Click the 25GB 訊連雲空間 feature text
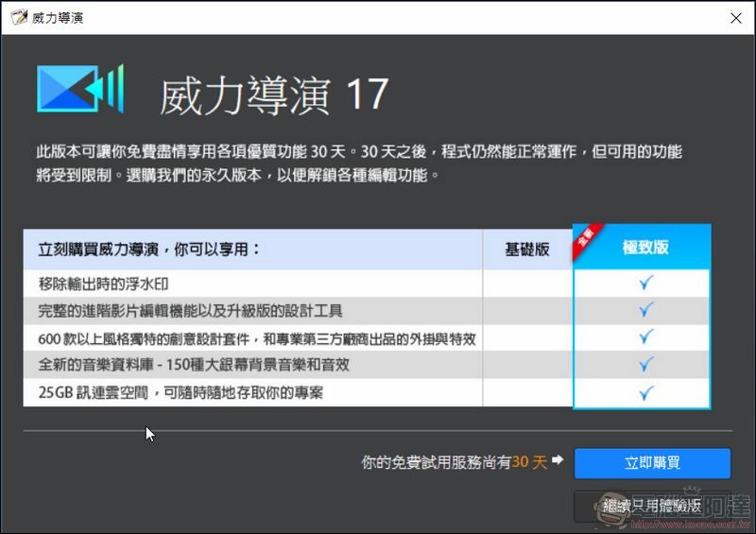The height and width of the screenshot is (534, 756). (180, 392)
